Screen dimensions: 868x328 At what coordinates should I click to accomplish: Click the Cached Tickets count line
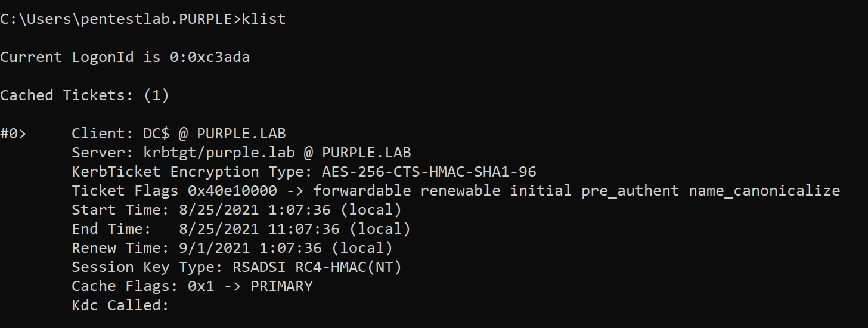click(x=85, y=95)
